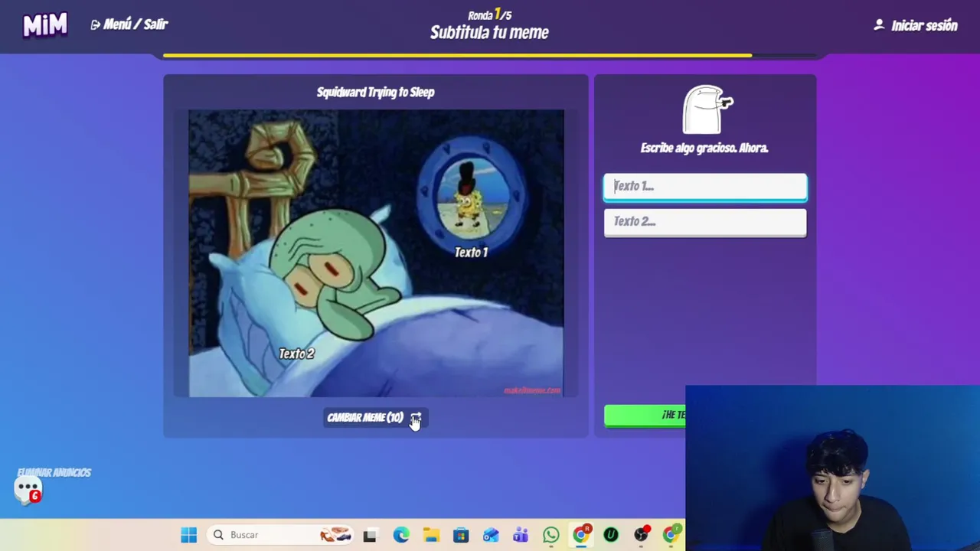Click the Texto 2 caption on the meme
The width and height of the screenshot is (980, 551).
(296, 354)
